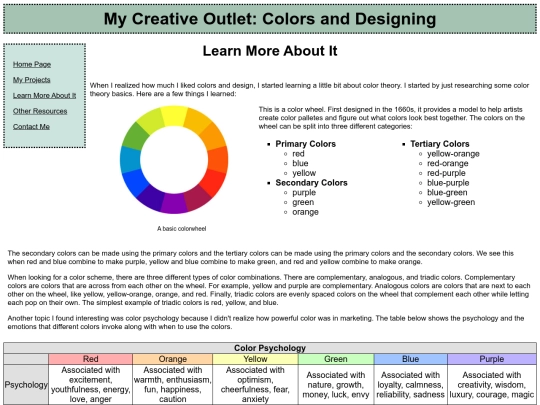
Task: Click 'purple' under Secondary Colors
Action: [304, 193]
